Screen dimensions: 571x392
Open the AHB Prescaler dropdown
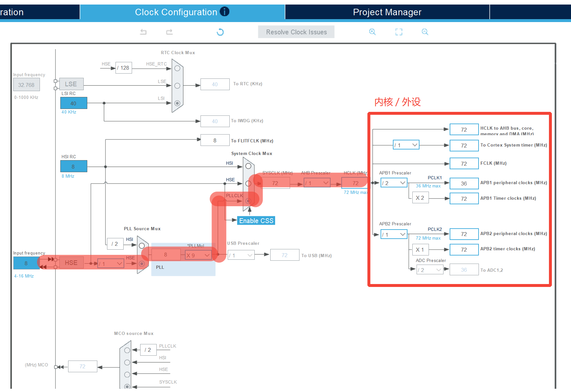[317, 183]
